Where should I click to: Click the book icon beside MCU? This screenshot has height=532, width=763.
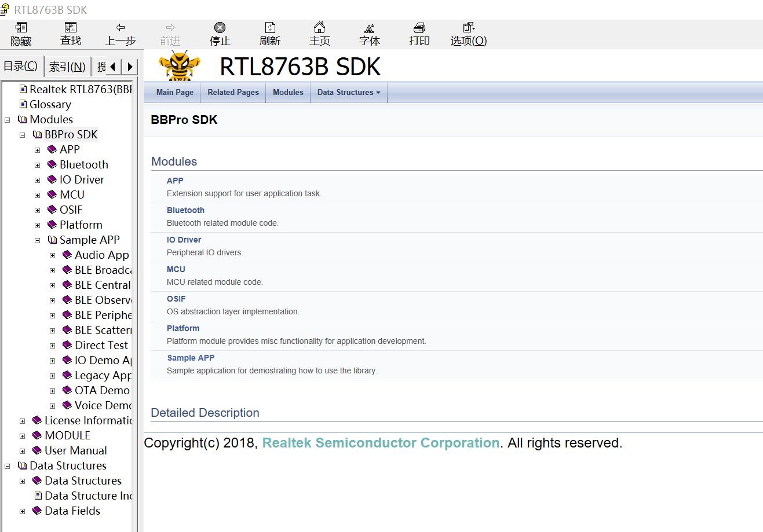click(52, 195)
